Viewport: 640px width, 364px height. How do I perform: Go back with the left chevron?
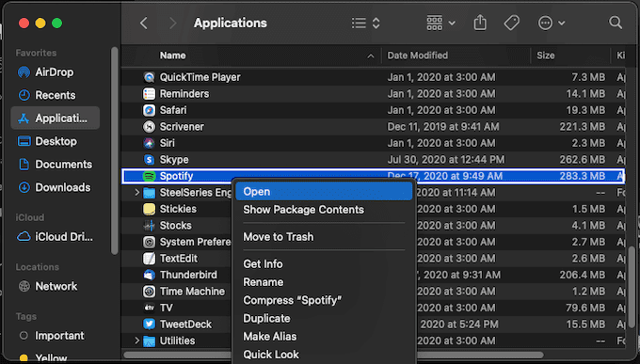(x=144, y=23)
